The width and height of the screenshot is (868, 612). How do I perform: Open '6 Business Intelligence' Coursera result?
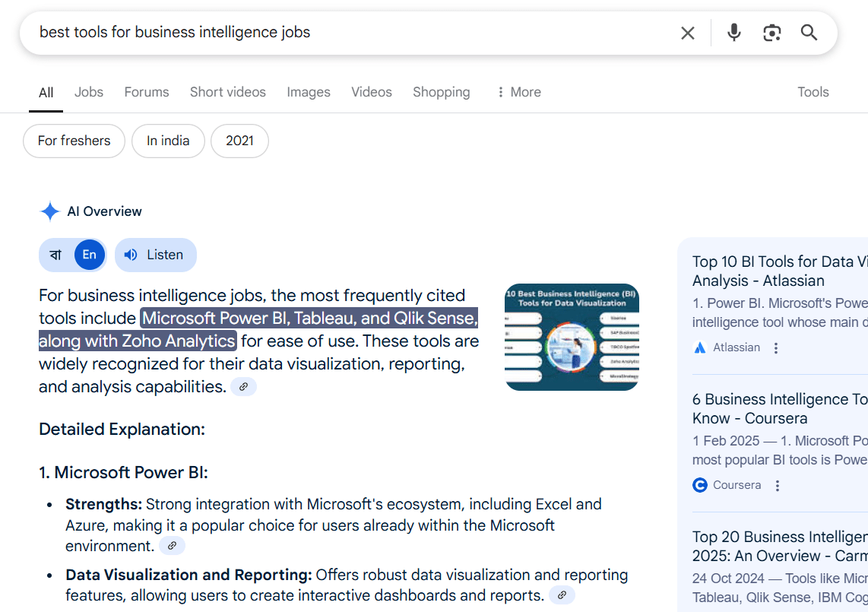(779, 409)
